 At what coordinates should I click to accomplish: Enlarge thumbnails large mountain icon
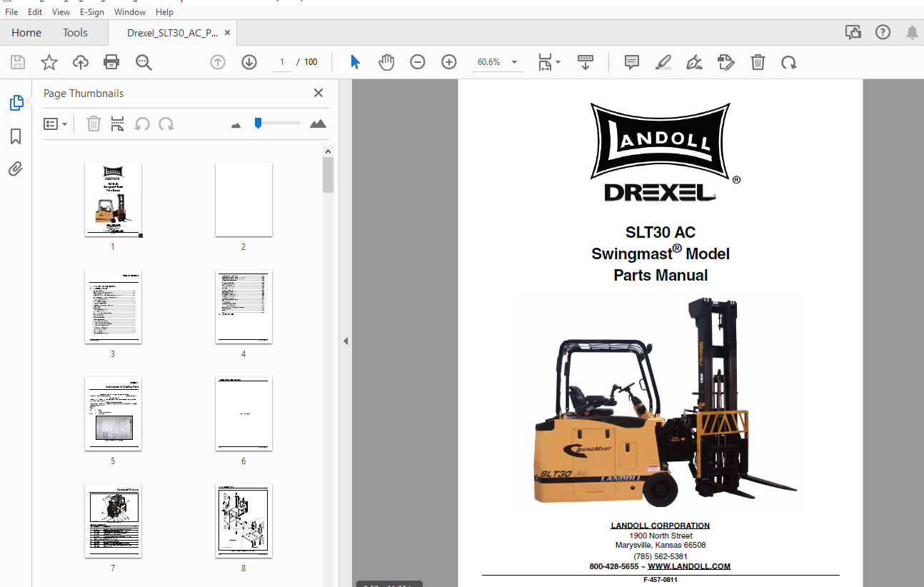click(x=318, y=124)
